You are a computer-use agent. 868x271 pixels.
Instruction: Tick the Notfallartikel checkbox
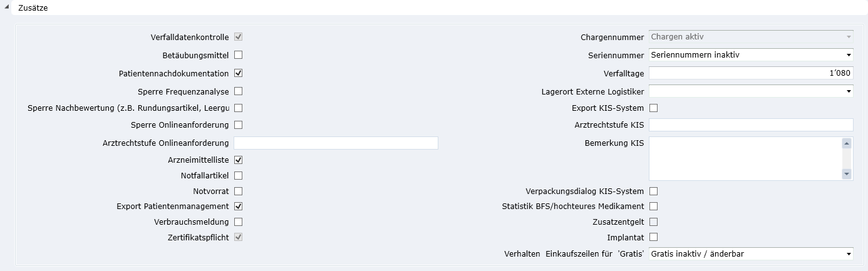point(239,176)
